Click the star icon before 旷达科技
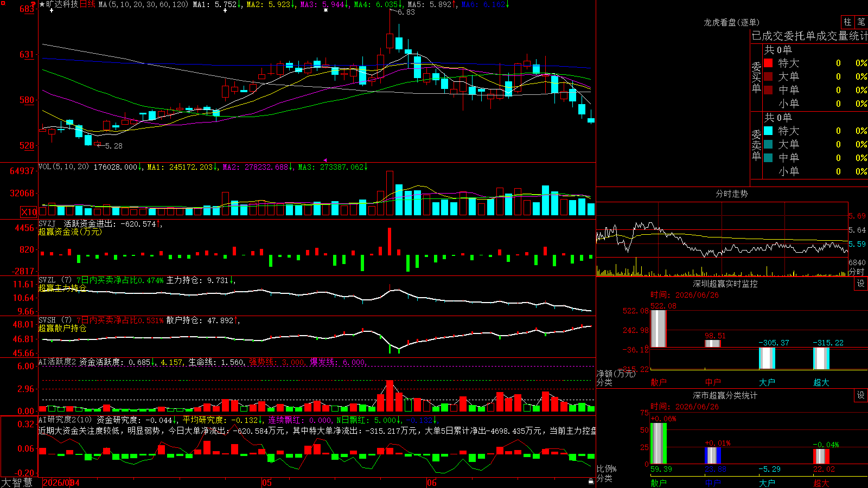868x488 pixels. tap(42, 4)
